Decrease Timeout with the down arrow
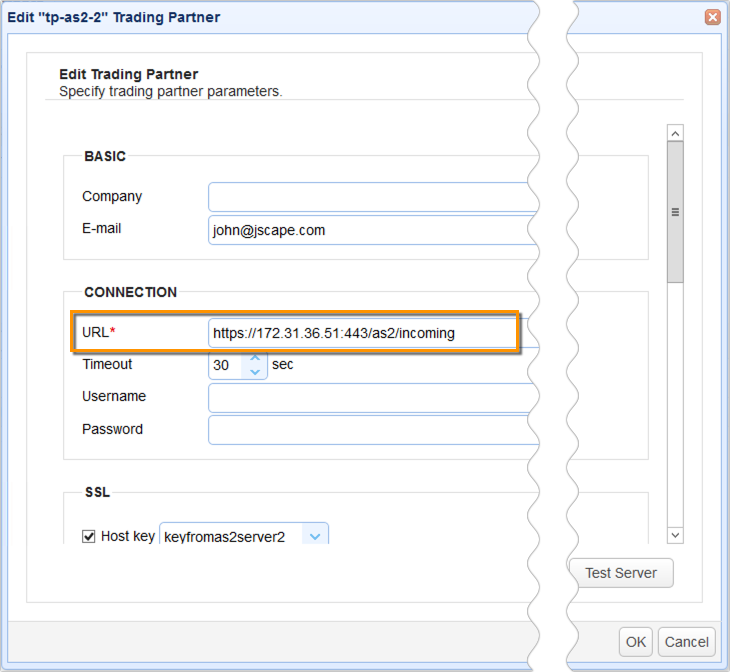The width and height of the screenshot is (730, 672). (x=255, y=373)
